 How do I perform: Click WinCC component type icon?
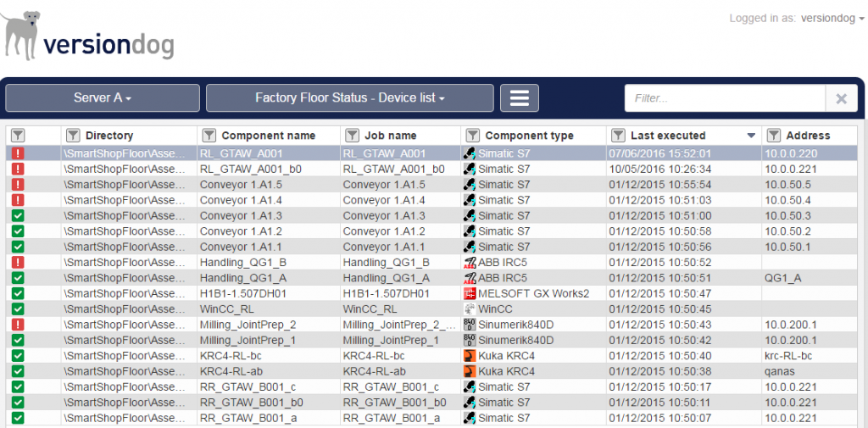point(470,309)
